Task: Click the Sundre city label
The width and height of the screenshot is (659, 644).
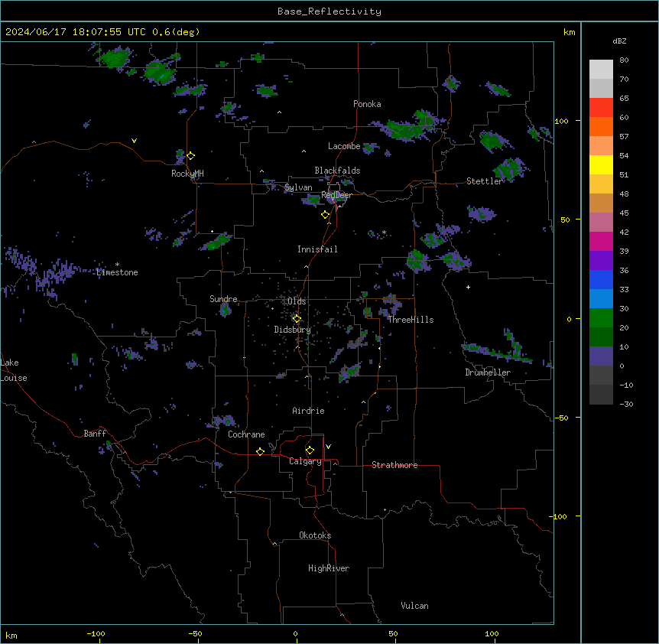Action: pos(223,299)
